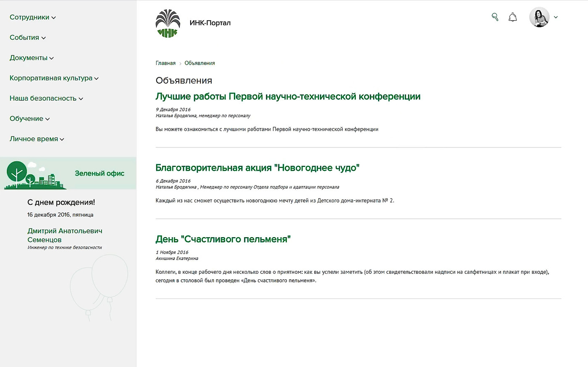Select Корпоративная культура in the sidebar
Screen dimensions: 588x367
[51, 78]
